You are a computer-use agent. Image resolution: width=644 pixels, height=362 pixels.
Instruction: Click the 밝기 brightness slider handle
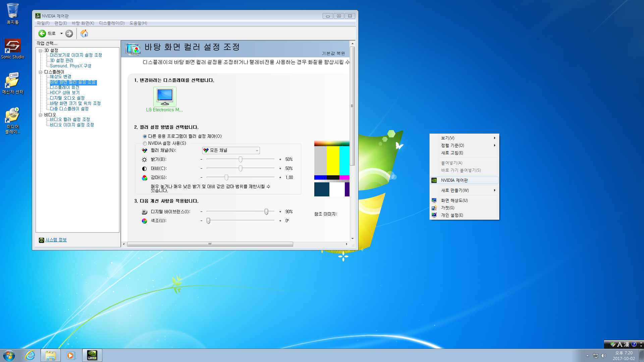[240, 160]
